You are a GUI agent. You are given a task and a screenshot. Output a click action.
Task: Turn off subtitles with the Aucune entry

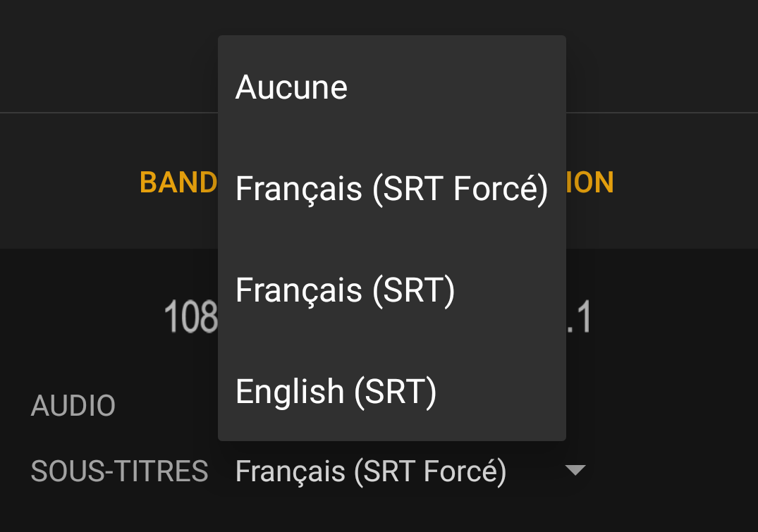coord(291,87)
